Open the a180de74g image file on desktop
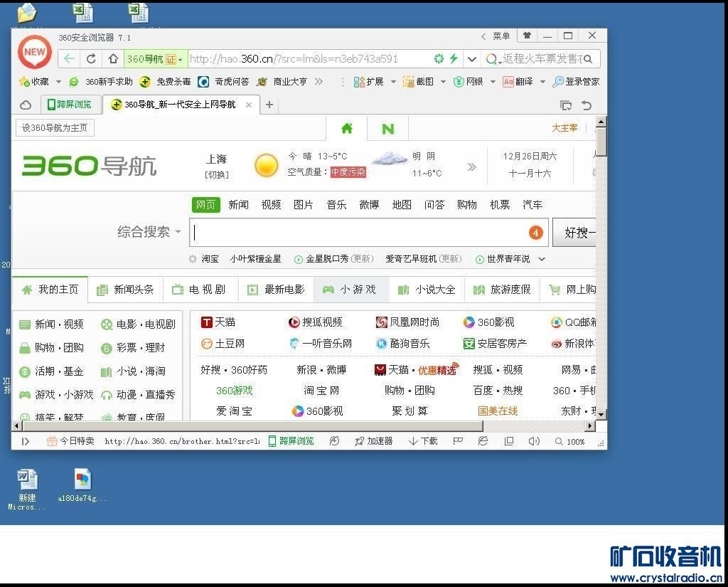The width and height of the screenshot is (728, 587). click(82, 485)
